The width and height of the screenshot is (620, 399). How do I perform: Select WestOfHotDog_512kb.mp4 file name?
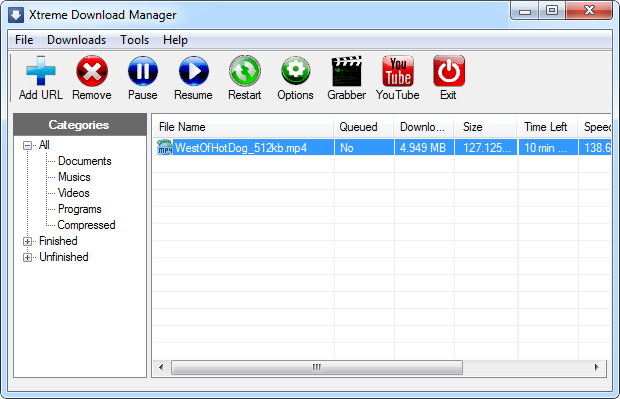240,147
